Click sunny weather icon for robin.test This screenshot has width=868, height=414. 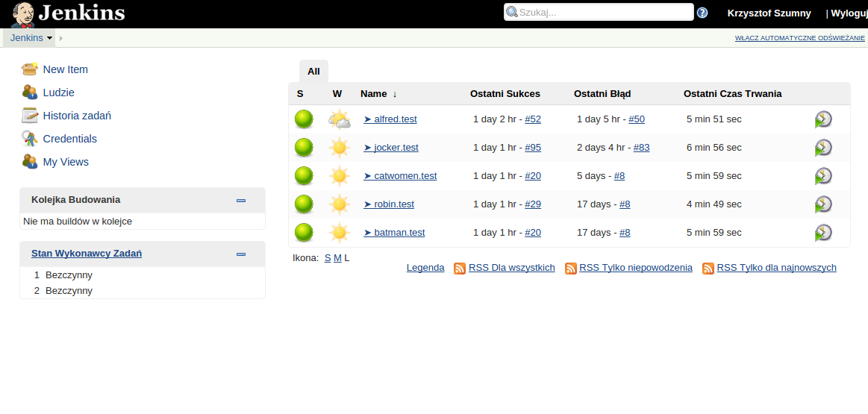click(x=340, y=204)
